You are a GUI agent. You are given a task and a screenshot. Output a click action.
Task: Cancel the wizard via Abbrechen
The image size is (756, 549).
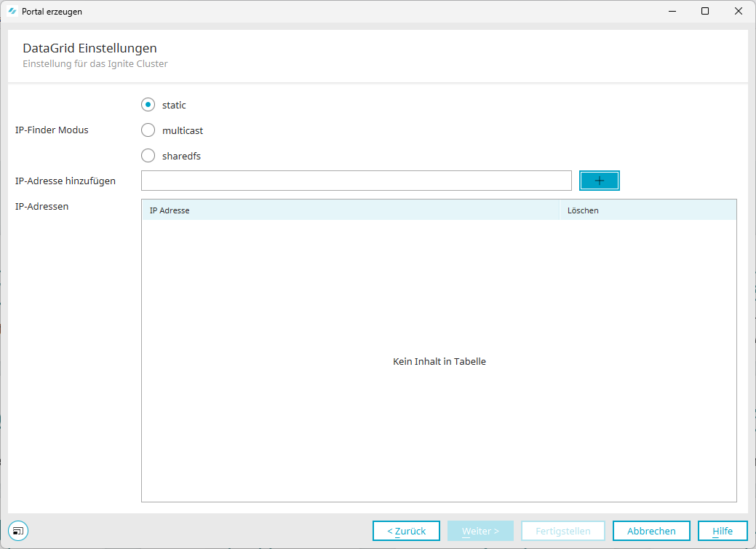[x=651, y=531]
